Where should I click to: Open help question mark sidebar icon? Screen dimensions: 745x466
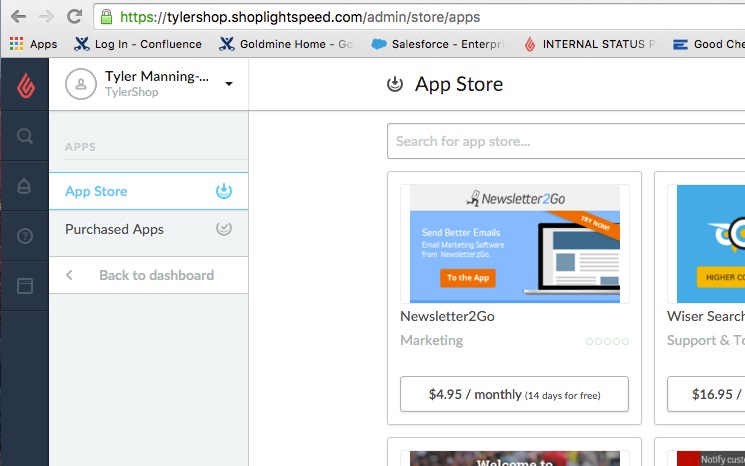[x=25, y=236]
